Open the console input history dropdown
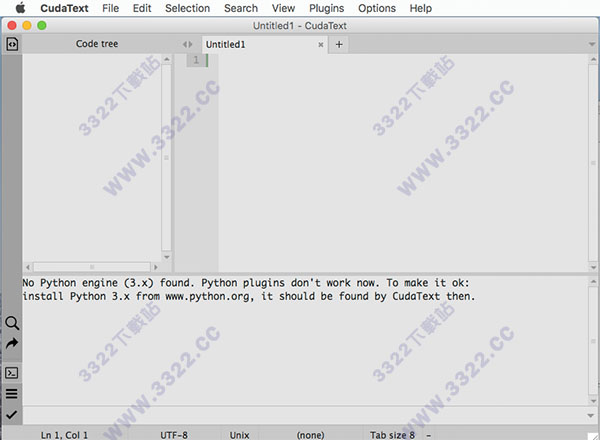 pyautogui.click(x=591, y=416)
